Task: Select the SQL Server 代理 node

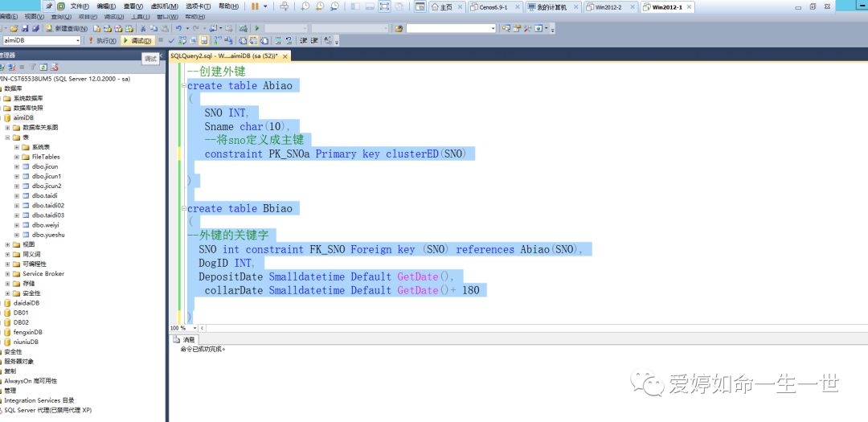Action: tap(48, 411)
